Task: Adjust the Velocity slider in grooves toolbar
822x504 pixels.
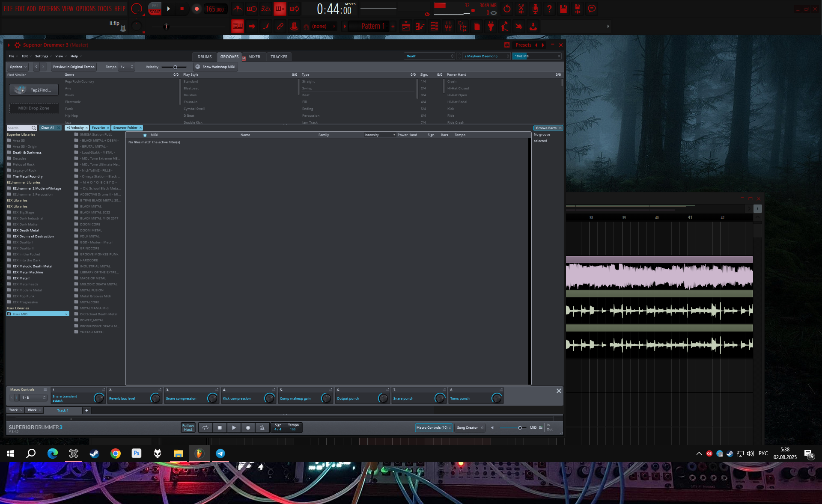Action: (175, 67)
